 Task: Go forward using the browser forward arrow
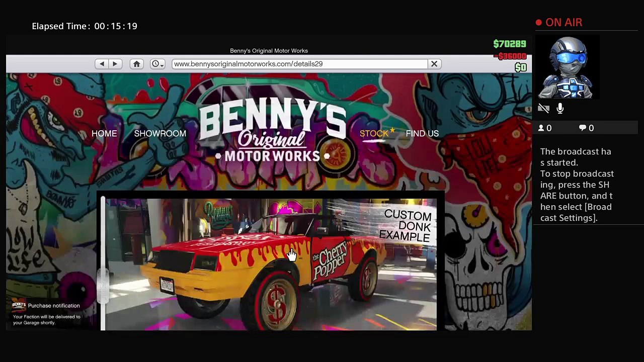click(x=115, y=64)
